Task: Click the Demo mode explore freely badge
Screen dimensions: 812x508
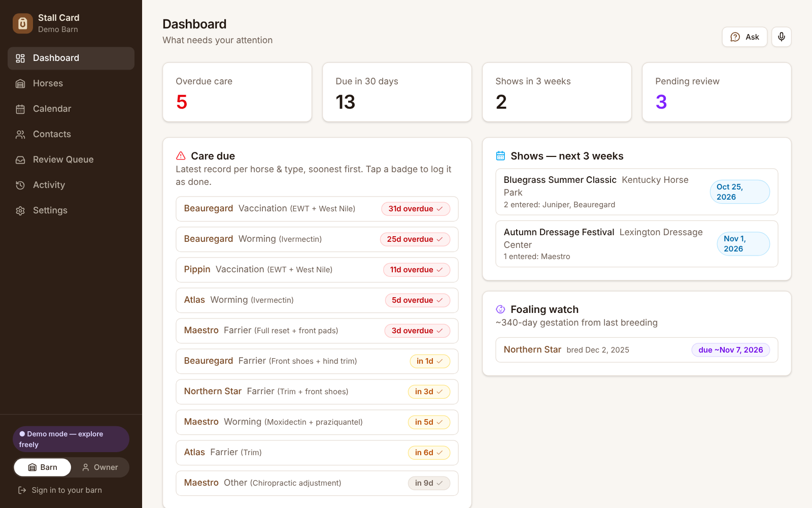Action: click(x=71, y=439)
